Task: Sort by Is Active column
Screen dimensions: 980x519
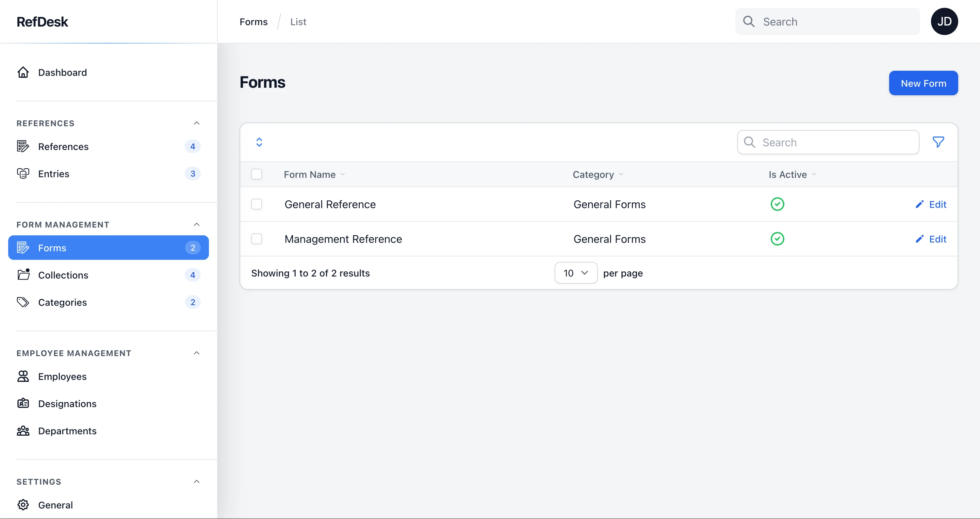Action: (793, 174)
